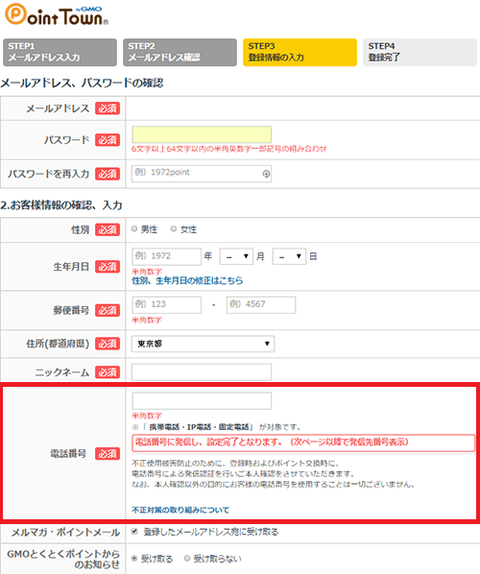
Task: Click the PointTown by GMO logo
Action: (x=57, y=15)
